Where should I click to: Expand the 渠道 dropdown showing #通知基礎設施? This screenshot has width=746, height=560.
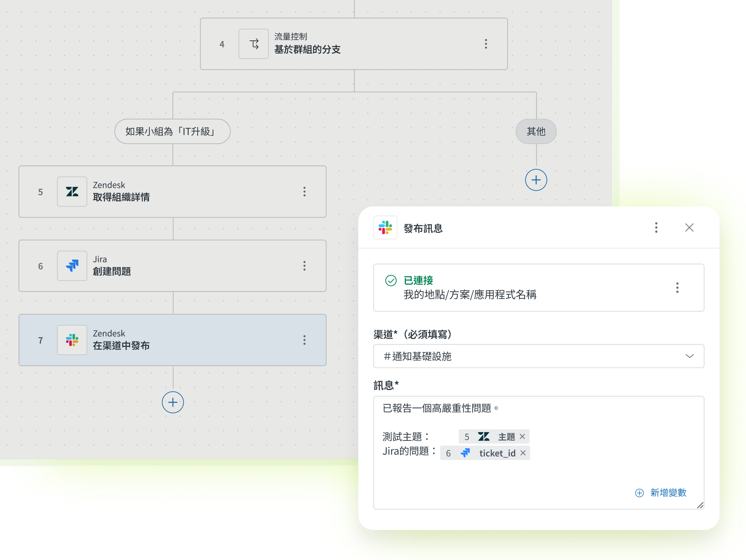coord(539,356)
